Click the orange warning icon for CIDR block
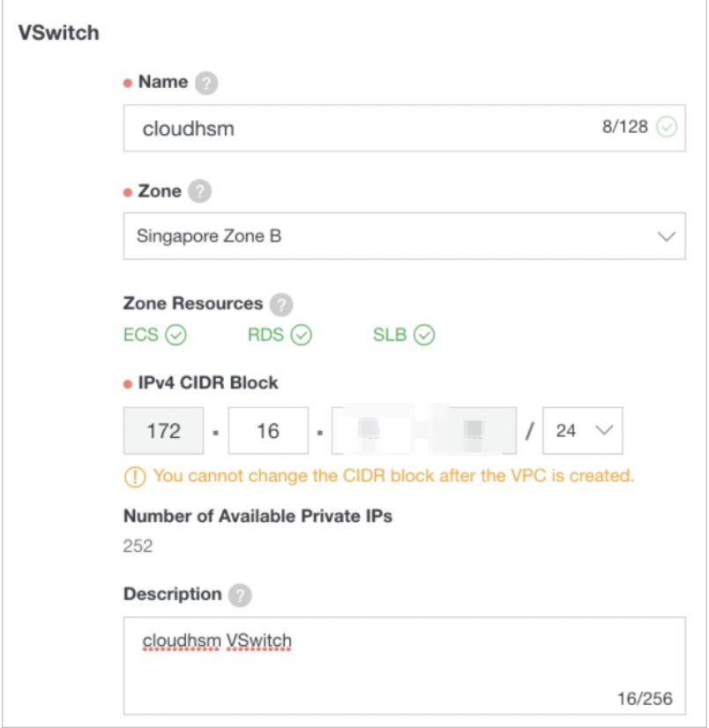 click(135, 476)
